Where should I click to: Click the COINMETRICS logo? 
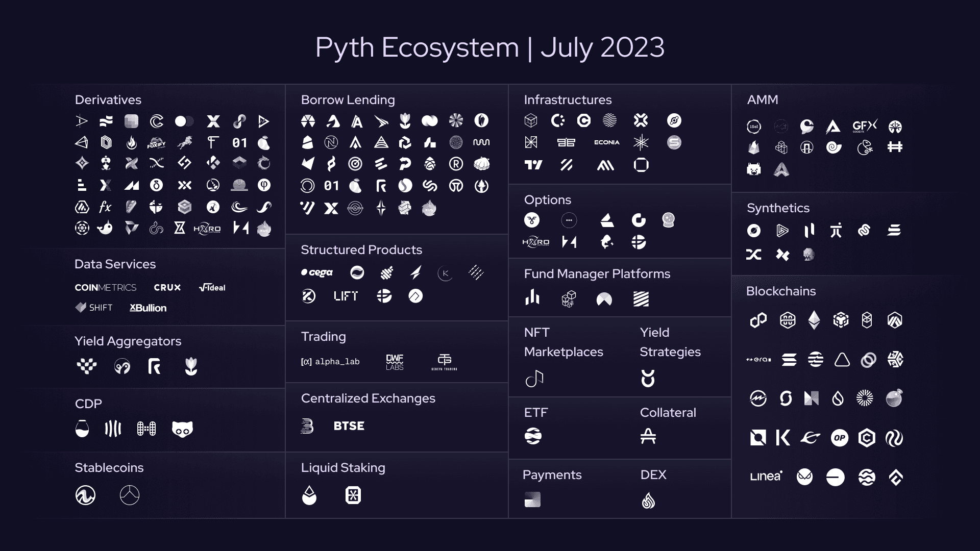[106, 288]
